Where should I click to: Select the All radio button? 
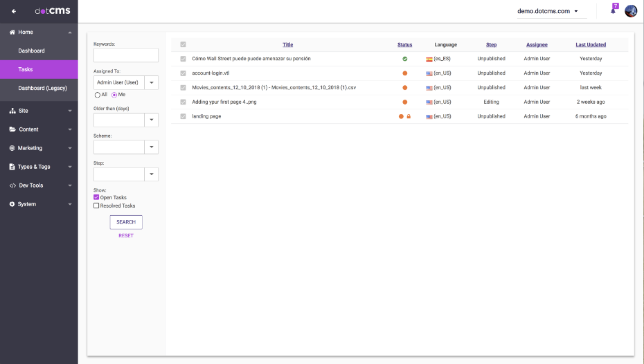(98, 95)
